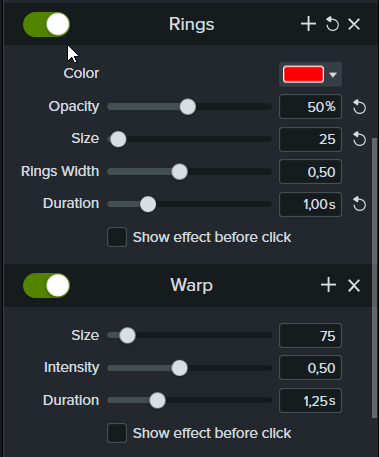Disable the Warp effect toggle
The image size is (379, 457).
pos(46,286)
